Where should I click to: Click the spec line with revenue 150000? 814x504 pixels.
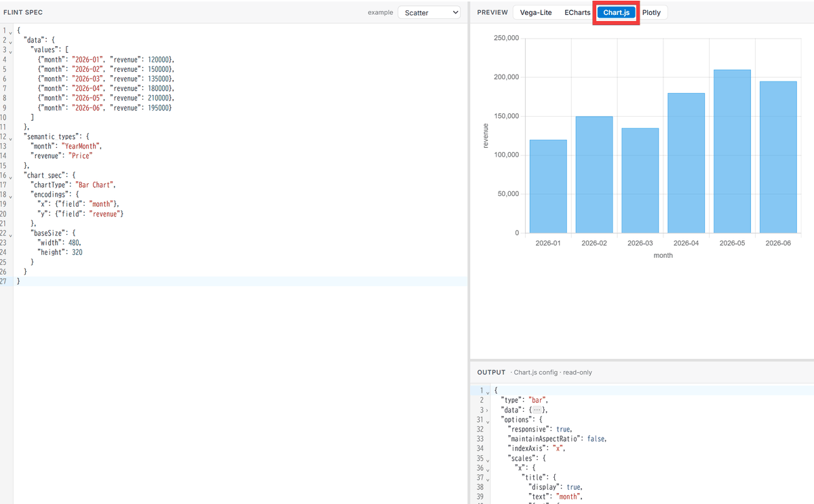pos(106,69)
